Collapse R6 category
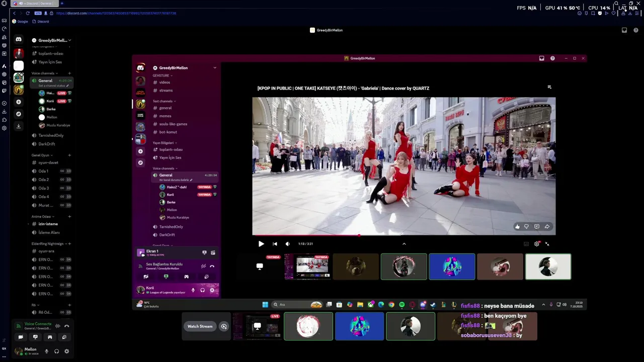This screenshot has height=362, width=644. click(x=35, y=305)
